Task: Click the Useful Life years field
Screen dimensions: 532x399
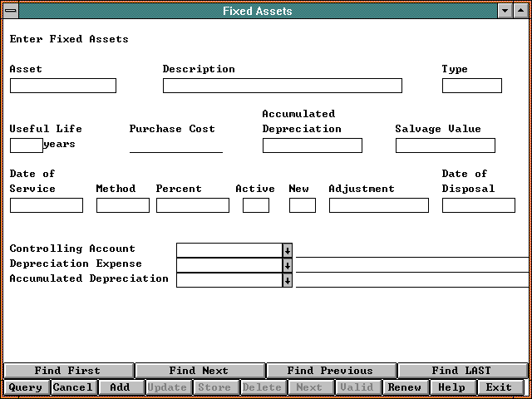Action: click(26, 145)
